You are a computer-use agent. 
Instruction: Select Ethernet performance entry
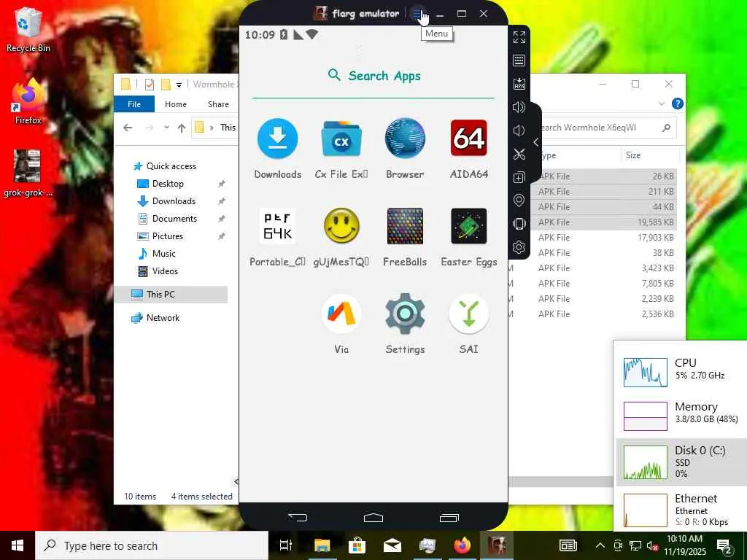point(681,510)
